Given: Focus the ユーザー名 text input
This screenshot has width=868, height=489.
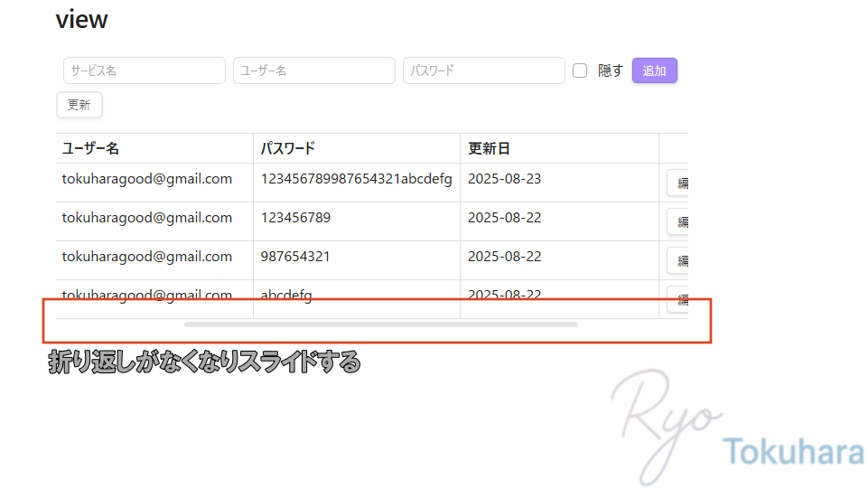Looking at the screenshot, I should coord(314,71).
